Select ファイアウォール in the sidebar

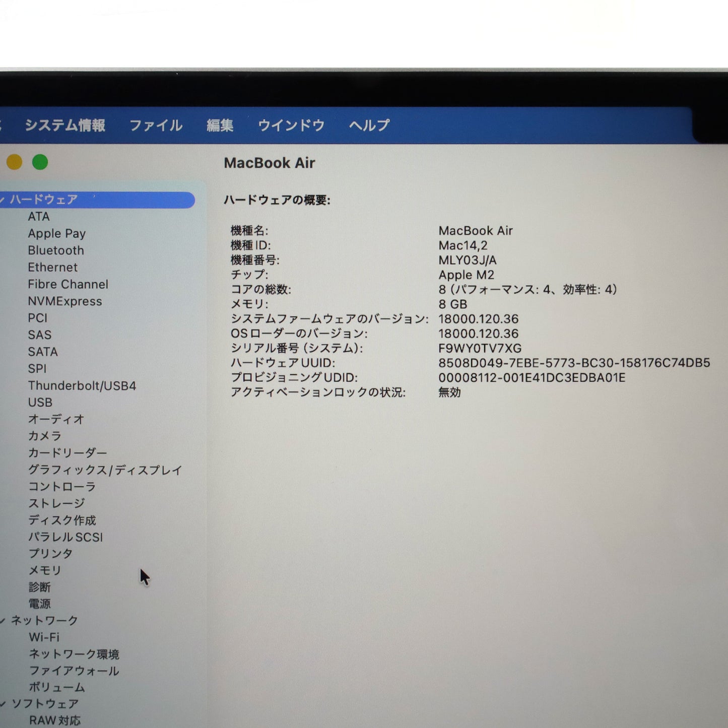click(74, 671)
